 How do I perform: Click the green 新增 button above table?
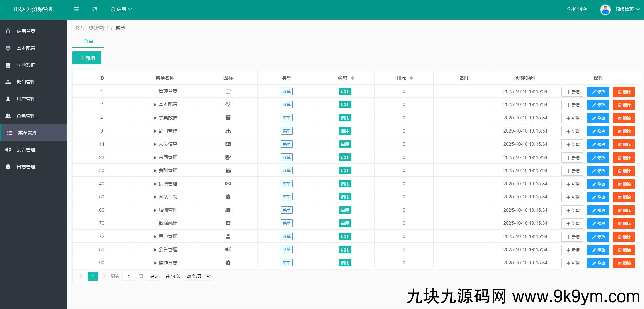87,58
